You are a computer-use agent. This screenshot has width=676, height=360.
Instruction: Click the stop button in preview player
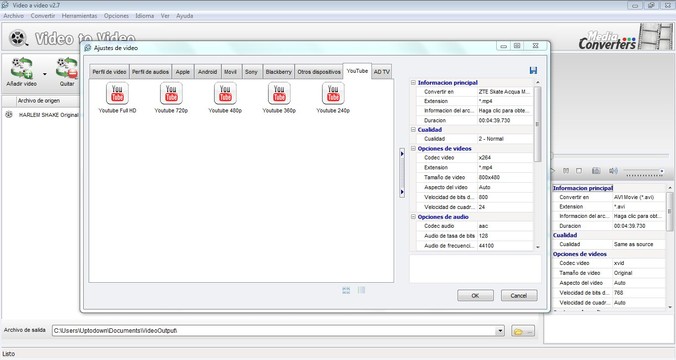(579, 171)
